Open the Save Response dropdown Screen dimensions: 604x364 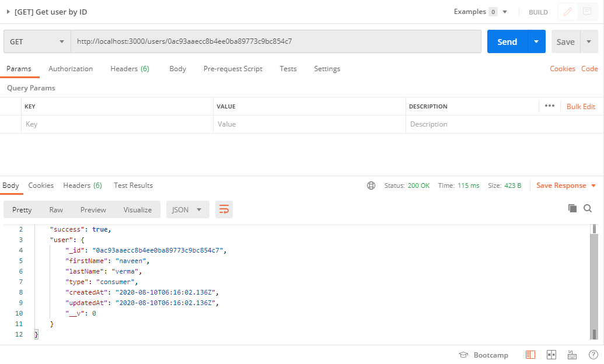[566, 185]
